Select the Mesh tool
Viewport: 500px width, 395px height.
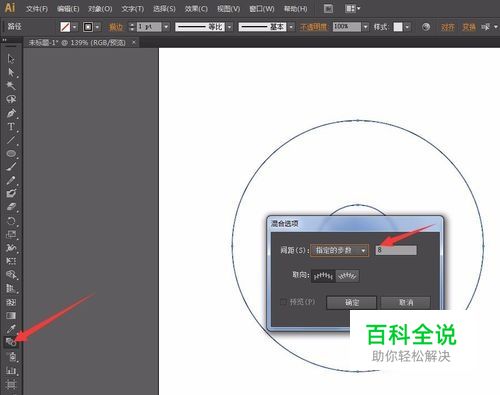tap(11, 302)
